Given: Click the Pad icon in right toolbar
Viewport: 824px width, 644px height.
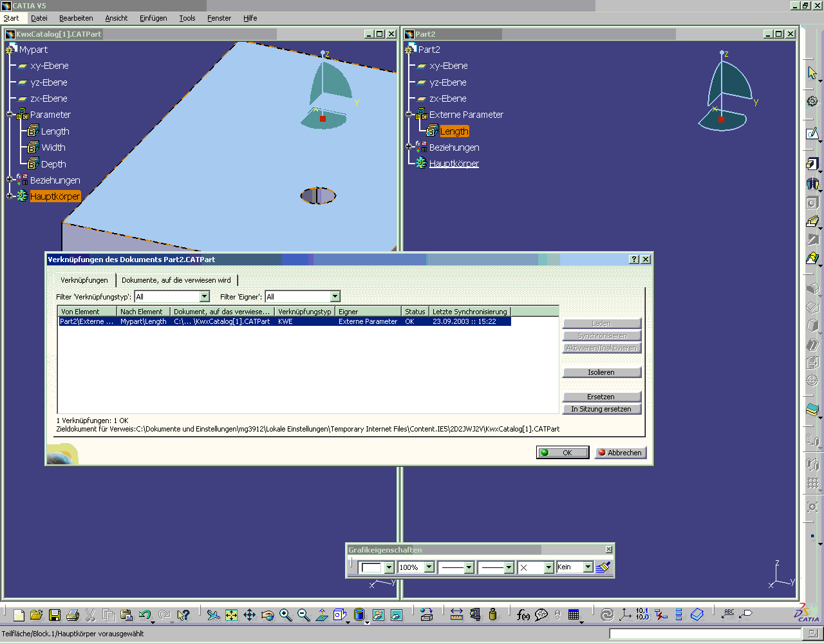Looking at the screenshot, I should pyautogui.click(x=812, y=164).
